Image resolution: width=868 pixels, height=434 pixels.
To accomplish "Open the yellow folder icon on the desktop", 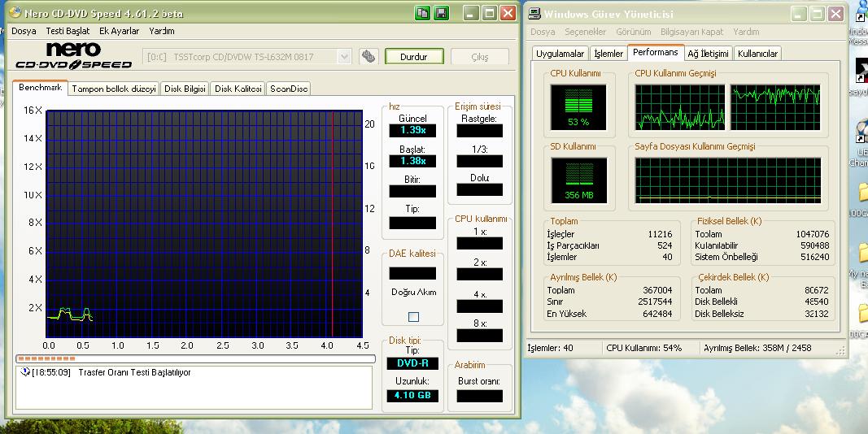I will tap(861, 193).
